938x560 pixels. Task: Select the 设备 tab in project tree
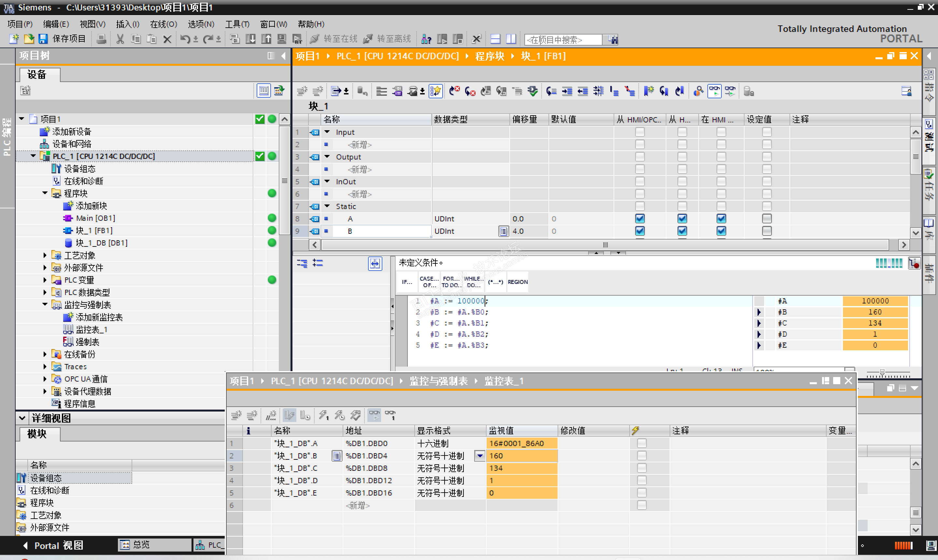click(37, 74)
